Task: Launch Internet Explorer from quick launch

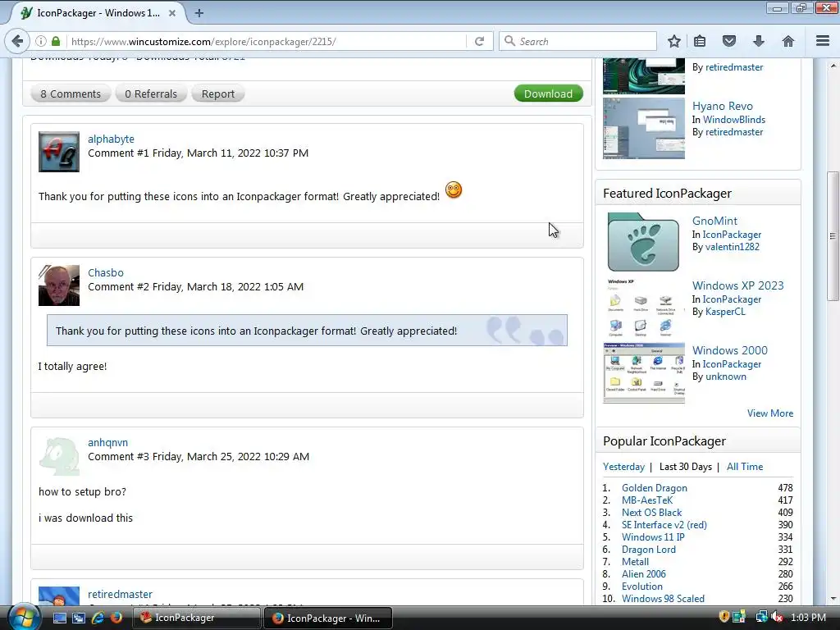Action: (98, 618)
